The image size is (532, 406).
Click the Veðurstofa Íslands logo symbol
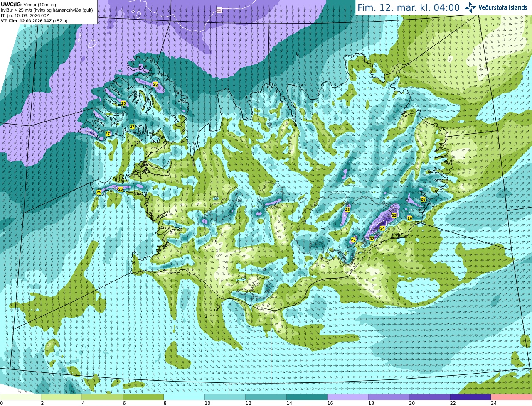tap(470, 7)
